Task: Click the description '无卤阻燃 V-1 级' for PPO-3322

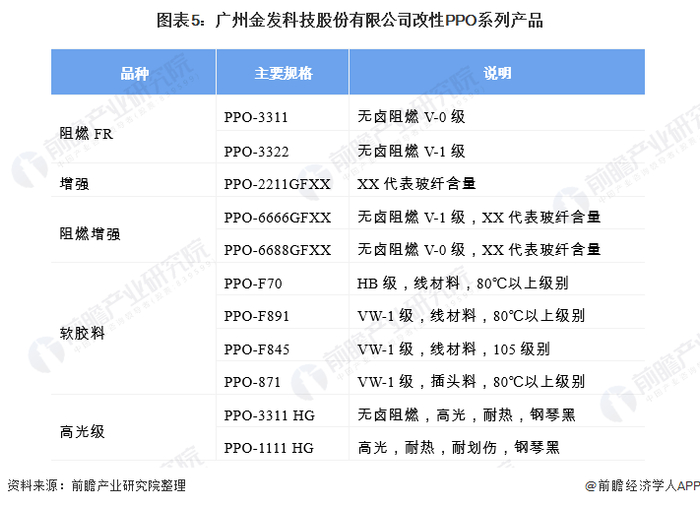Action: tap(411, 151)
